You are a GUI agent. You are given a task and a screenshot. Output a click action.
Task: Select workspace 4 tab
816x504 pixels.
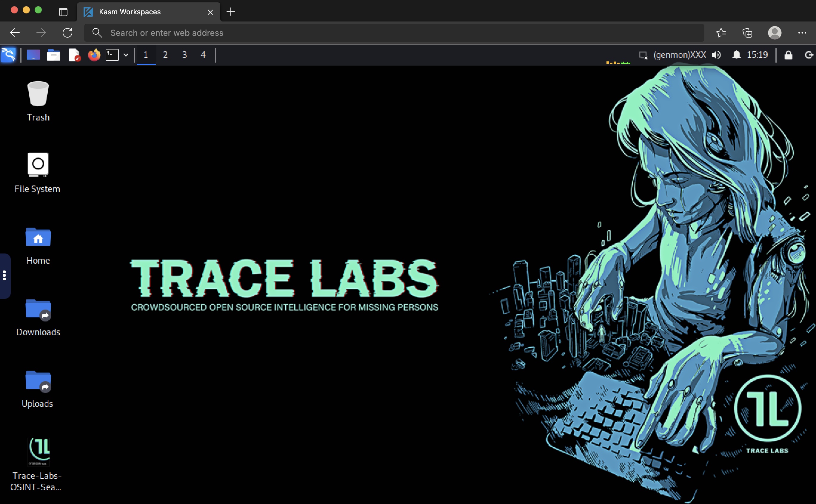pyautogui.click(x=203, y=55)
